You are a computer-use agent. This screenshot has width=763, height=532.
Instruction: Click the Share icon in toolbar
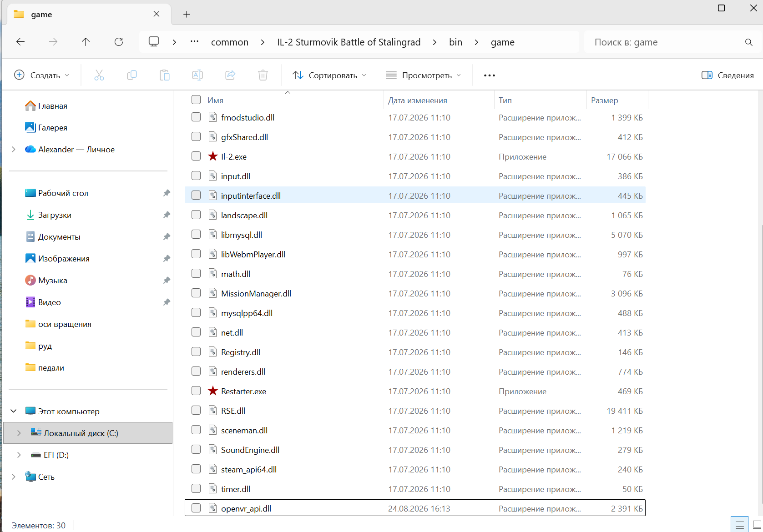tap(230, 75)
